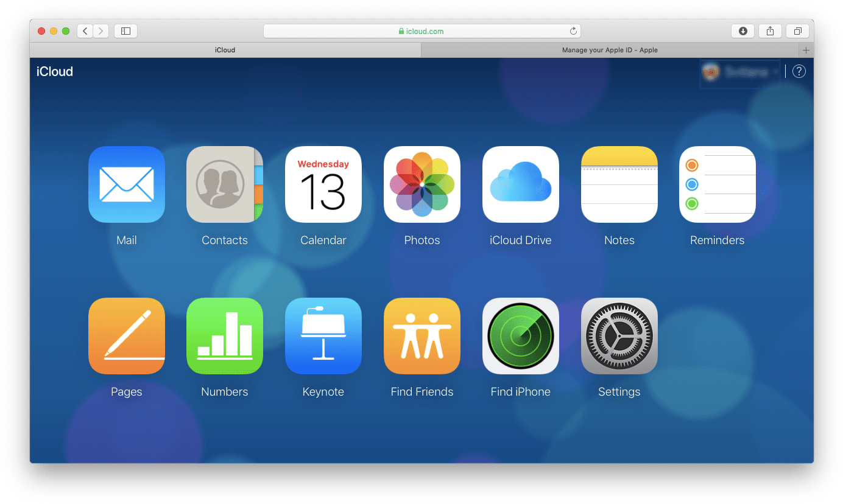Screen dimensions: 843x504
Task: Open the Mail app icon
Action: point(127,184)
